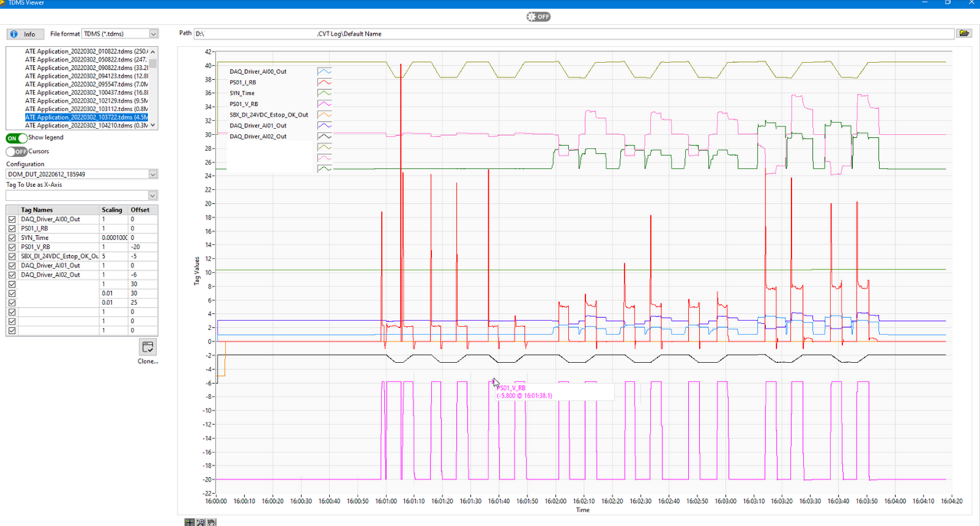Image resolution: width=980 pixels, height=526 pixels.
Task: Uncheck the PS01_V_RB tag checkbox
Action: [12, 247]
